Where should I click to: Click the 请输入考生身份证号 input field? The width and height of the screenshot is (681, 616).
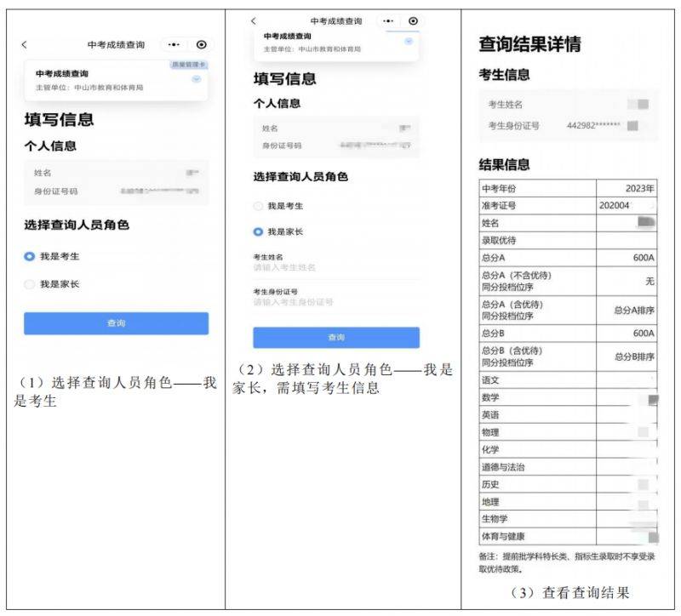click(335, 302)
